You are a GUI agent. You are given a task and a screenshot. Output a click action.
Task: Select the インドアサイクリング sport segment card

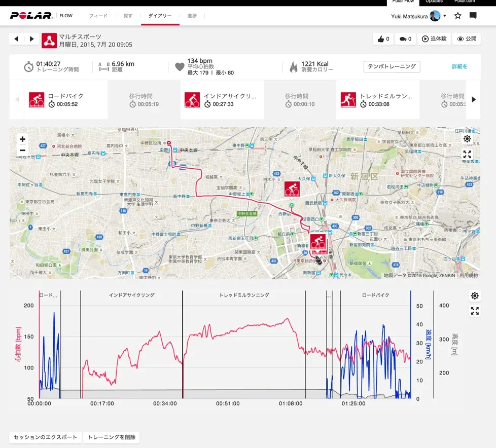pyautogui.click(x=222, y=100)
